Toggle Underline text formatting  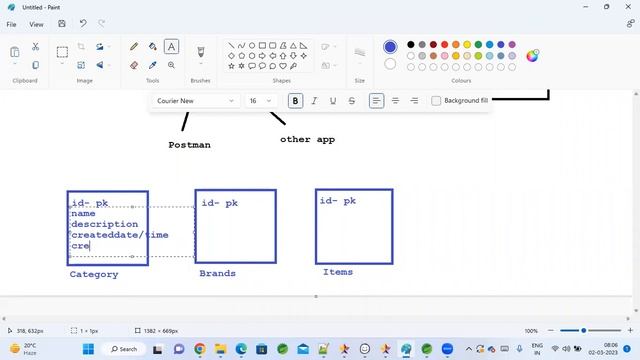pyautogui.click(x=333, y=101)
